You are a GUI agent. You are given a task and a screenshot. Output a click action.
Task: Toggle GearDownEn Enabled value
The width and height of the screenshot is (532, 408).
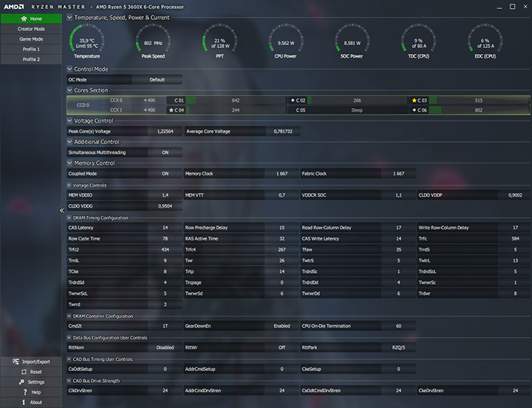click(x=282, y=326)
